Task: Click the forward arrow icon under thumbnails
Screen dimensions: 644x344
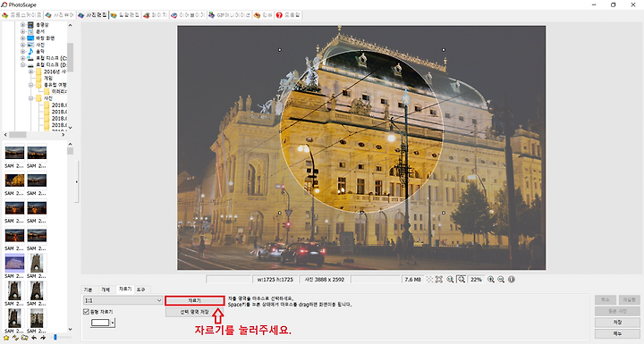Action: [43, 338]
